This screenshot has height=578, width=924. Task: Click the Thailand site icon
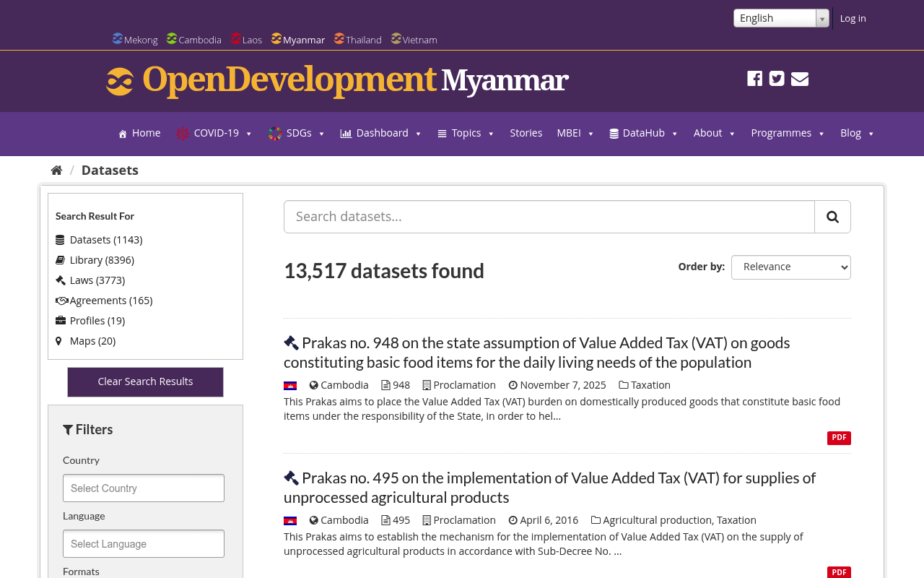[339, 38]
